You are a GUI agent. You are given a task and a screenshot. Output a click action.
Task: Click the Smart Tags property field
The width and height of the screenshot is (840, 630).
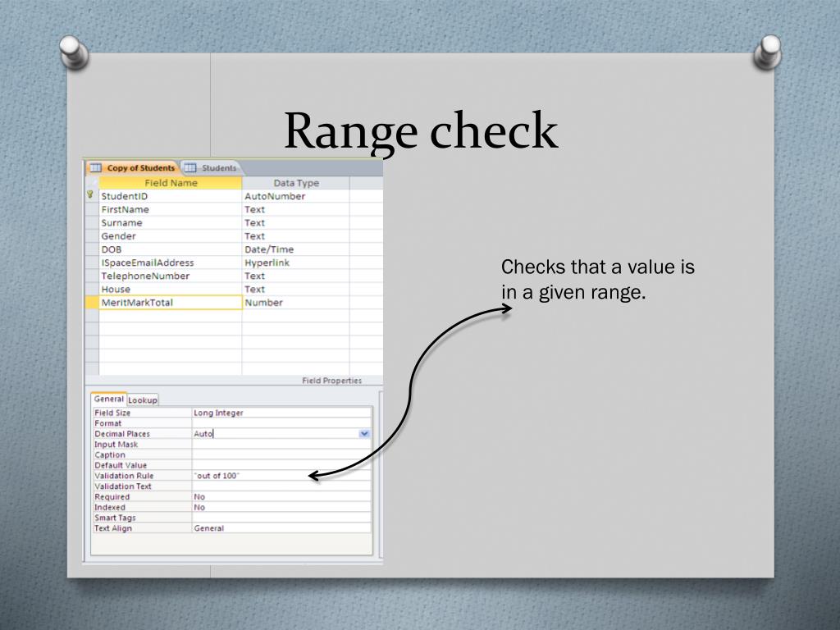281,518
